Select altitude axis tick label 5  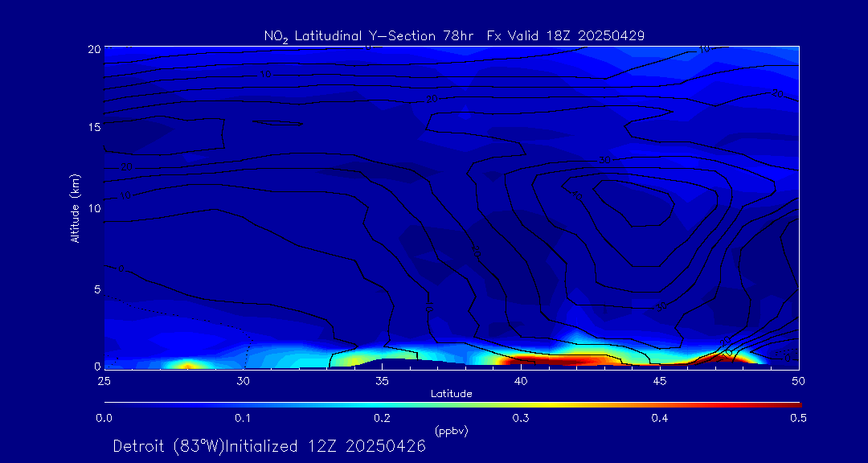pyautogui.click(x=97, y=289)
